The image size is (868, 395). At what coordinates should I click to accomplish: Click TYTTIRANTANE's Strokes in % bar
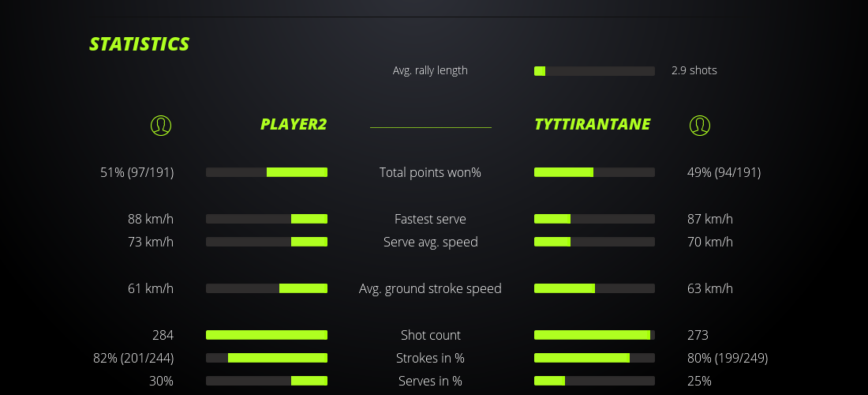(594, 358)
